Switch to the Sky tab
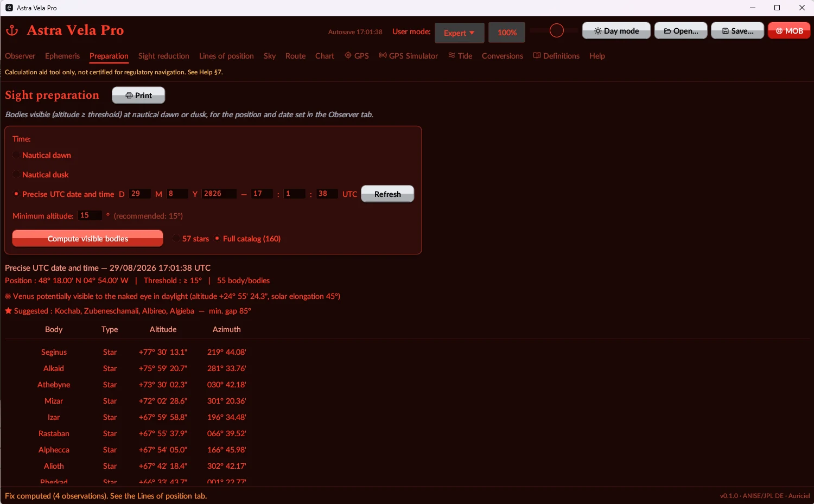This screenshot has height=504, width=814. (270, 56)
